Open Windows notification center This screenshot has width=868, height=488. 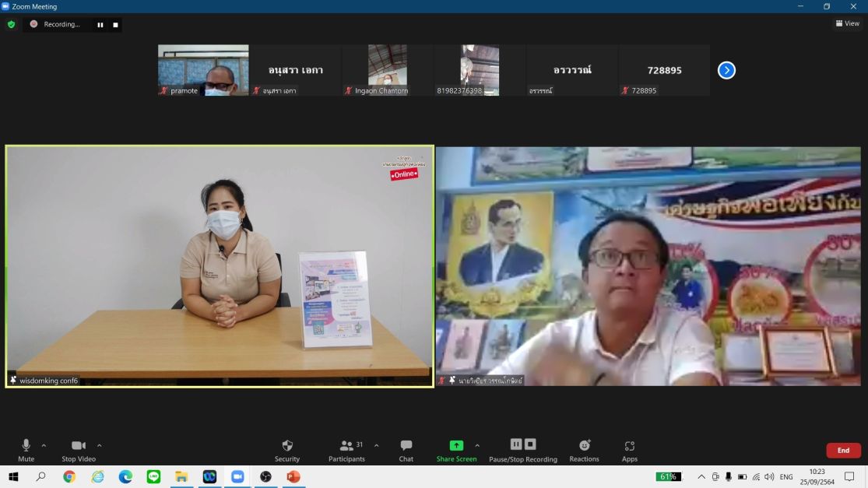(x=850, y=476)
